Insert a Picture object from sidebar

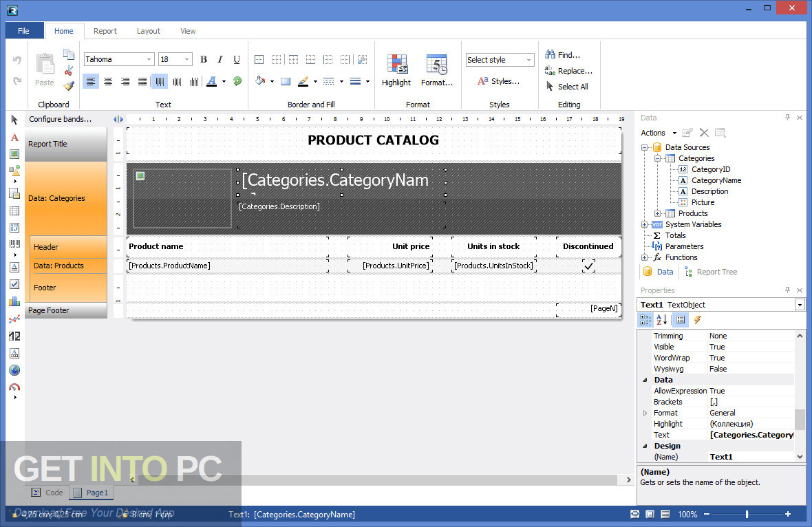pos(14,154)
